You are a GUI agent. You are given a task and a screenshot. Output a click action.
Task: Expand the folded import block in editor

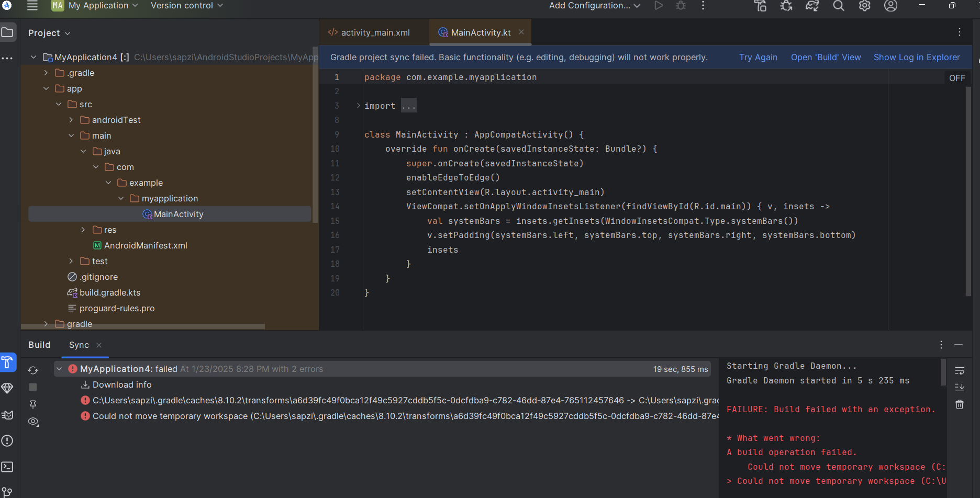point(359,106)
